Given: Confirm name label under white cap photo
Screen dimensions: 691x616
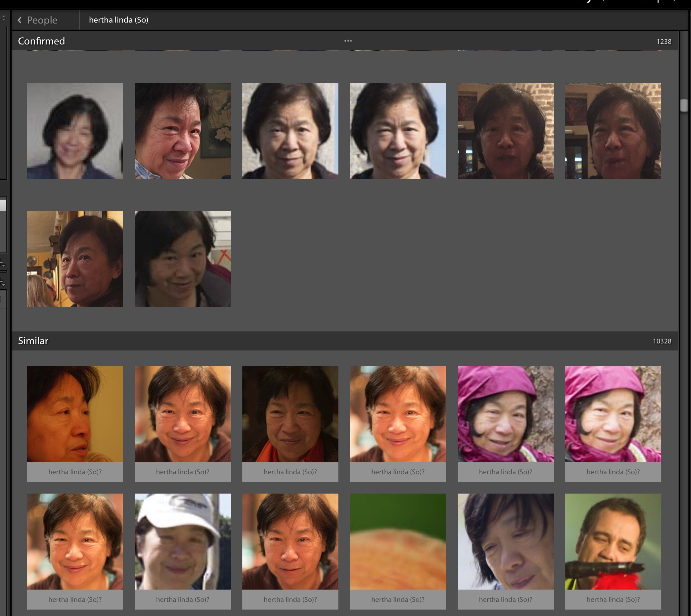Looking at the screenshot, I should [183, 600].
